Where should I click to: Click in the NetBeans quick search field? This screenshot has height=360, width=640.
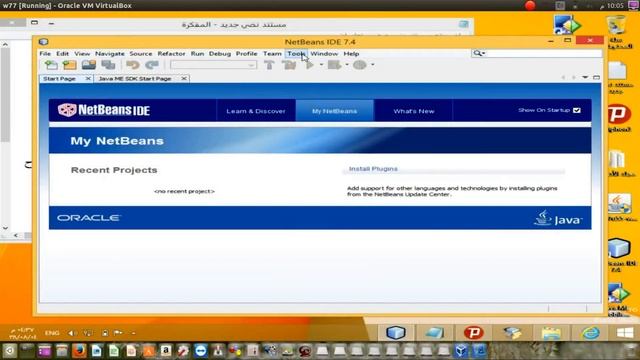pyautogui.click(x=544, y=53)
